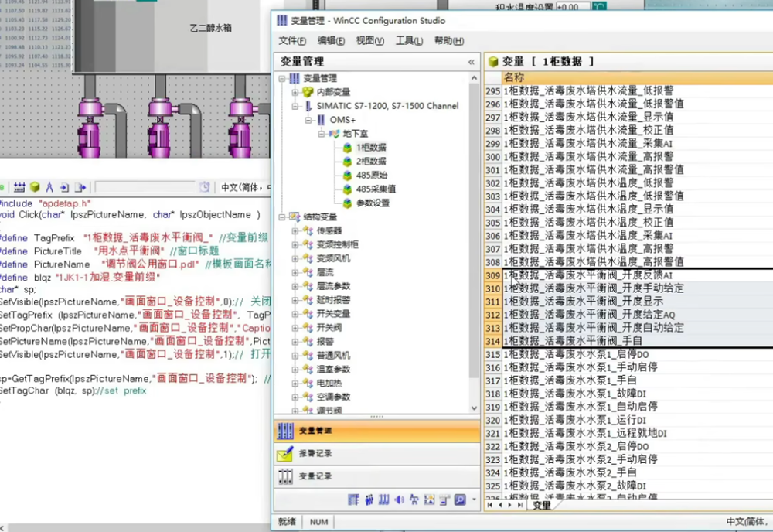The height and width of the screenshot is (532, 773).
Task: Click the 参数设置 node in tree
Action: pos(373,203)
